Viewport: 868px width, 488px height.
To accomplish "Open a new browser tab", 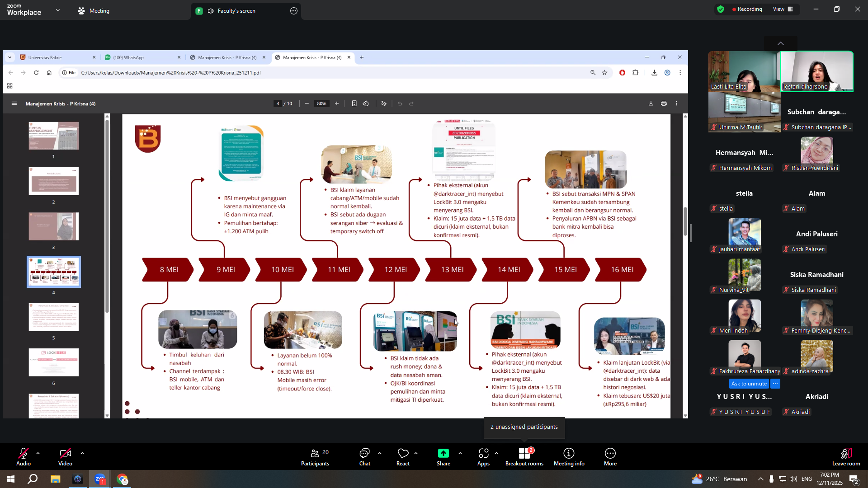I will pyautogui.click(x=362, y=57).
